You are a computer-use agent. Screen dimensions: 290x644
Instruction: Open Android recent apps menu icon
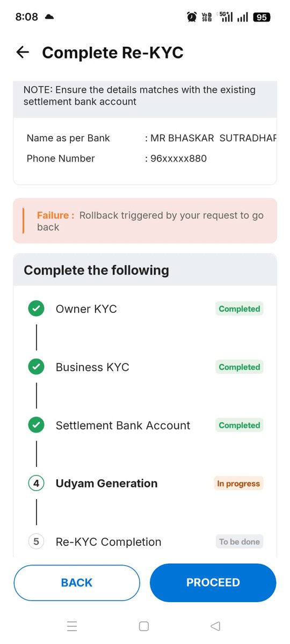coord(72,626)
